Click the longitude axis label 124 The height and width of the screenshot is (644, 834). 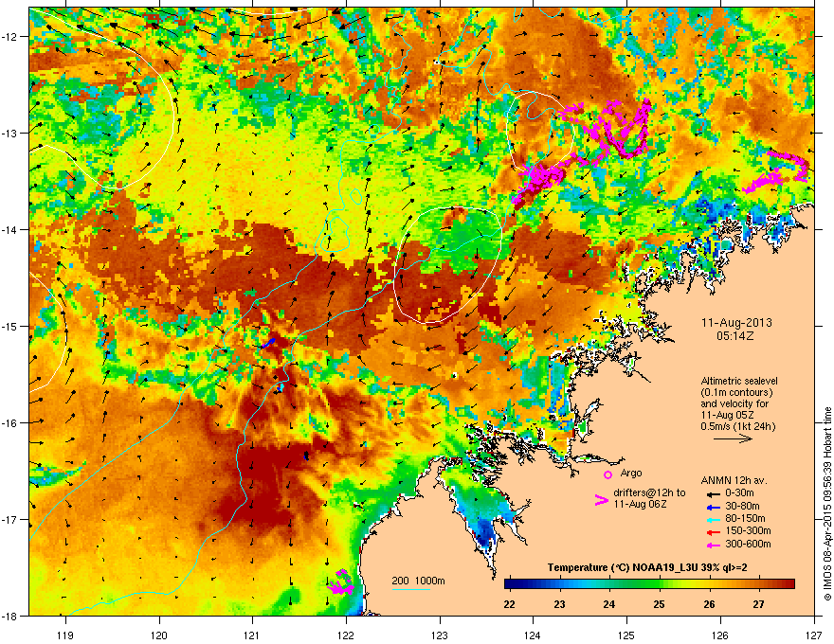coord(533,635)
